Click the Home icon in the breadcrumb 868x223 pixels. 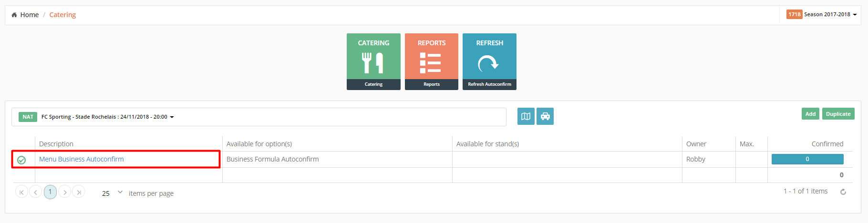pos(14,15)
